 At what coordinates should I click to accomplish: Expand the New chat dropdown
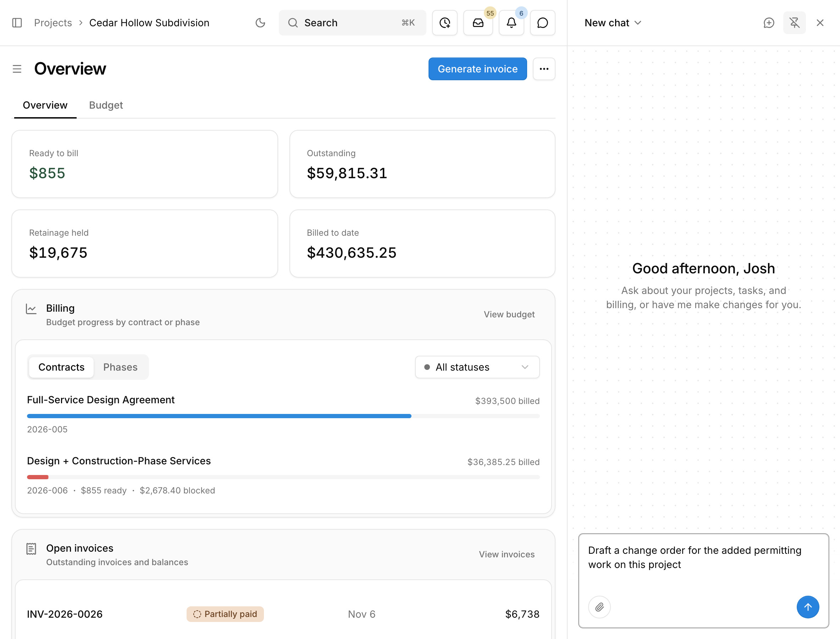click(x=613, y=23)
